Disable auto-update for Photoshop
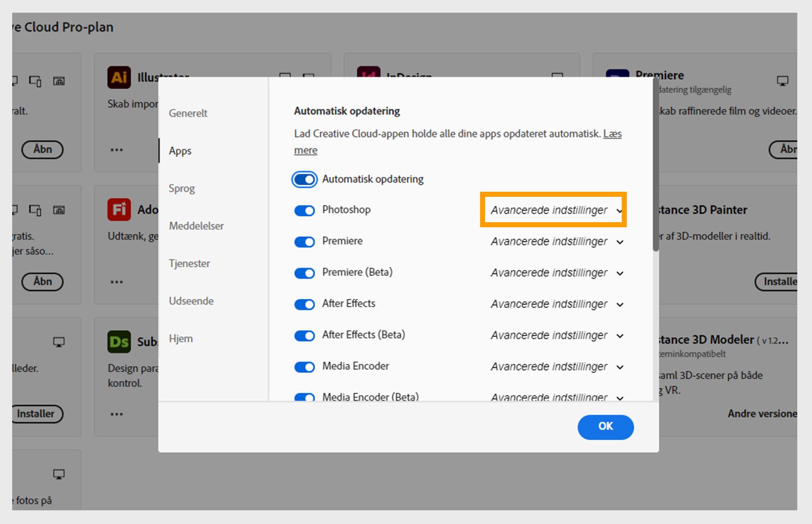Image resolution: width=812 pixels, height=524 pixels. click(x=304, y=211)
